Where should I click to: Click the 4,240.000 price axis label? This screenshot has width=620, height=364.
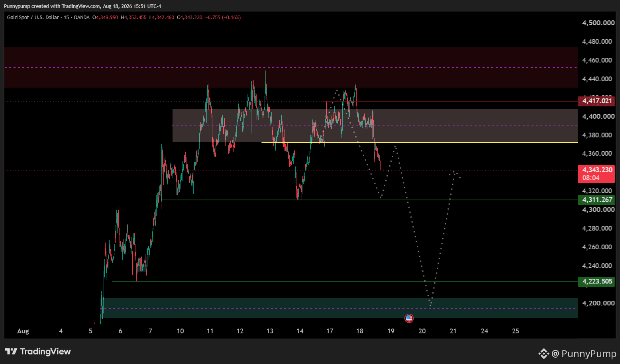tap(597, 266)
